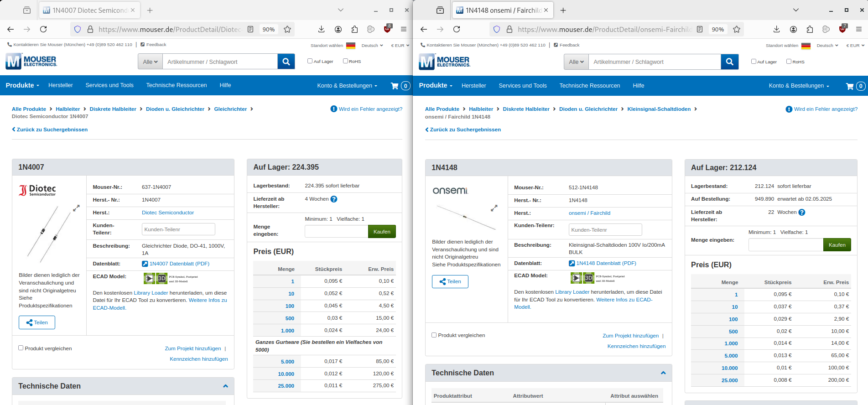Open Diotec Semiconductor manufacturer link
868x405 pixels.
(x=168, y=213)
